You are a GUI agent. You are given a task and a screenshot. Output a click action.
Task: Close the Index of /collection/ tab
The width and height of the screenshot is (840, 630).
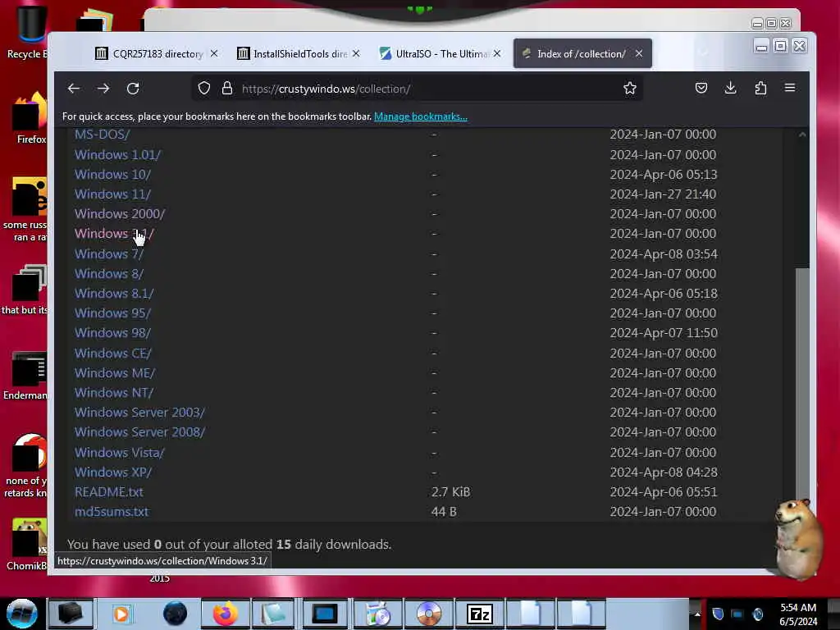coord(639,53)
